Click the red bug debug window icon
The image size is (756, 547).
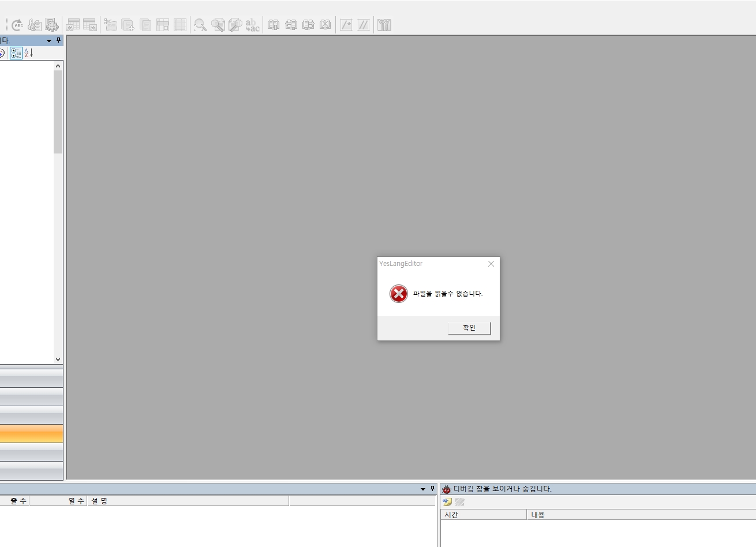446,489
